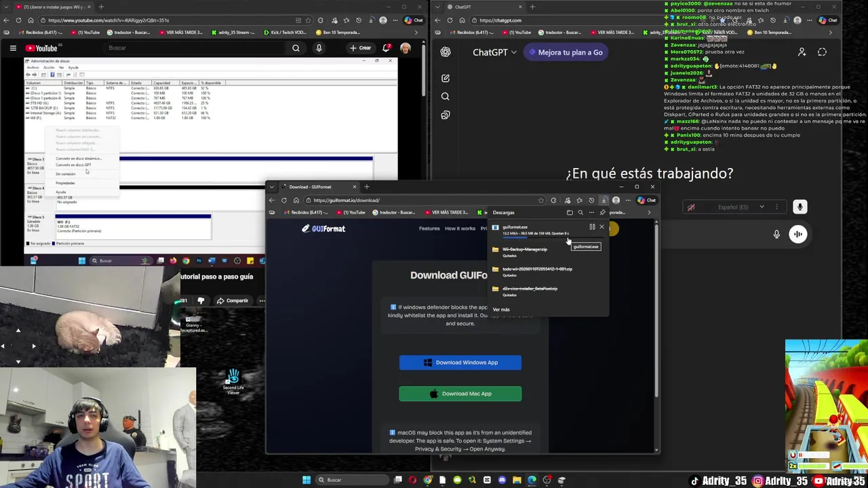Image resolution: width=868 pixels, height=488 pixels.
Task: Open tab list chevron in GUIFormat window
Action: (273, 187)
